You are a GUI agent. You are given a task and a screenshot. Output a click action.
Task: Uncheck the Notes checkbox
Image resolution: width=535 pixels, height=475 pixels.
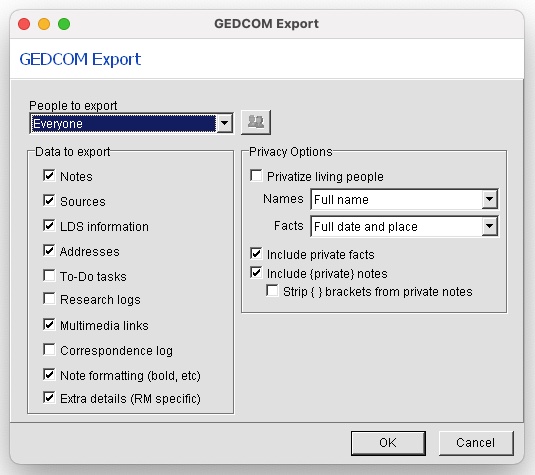(49, 176)
